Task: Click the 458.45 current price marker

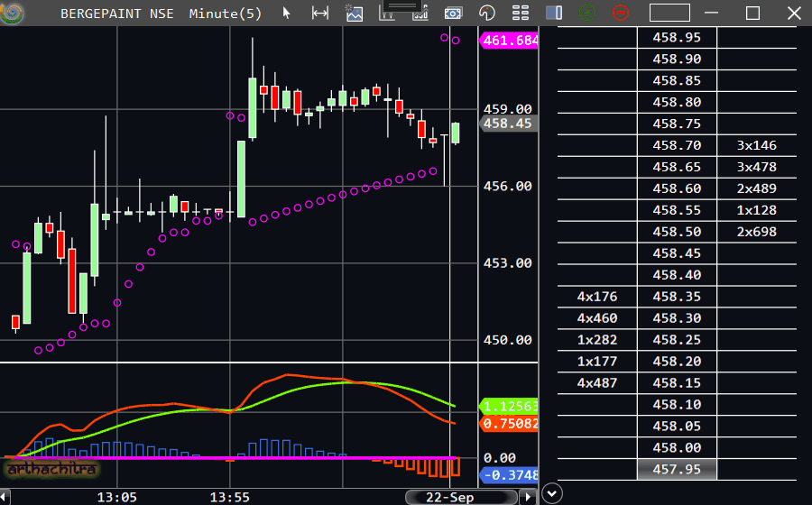Action: pos(510,124)
